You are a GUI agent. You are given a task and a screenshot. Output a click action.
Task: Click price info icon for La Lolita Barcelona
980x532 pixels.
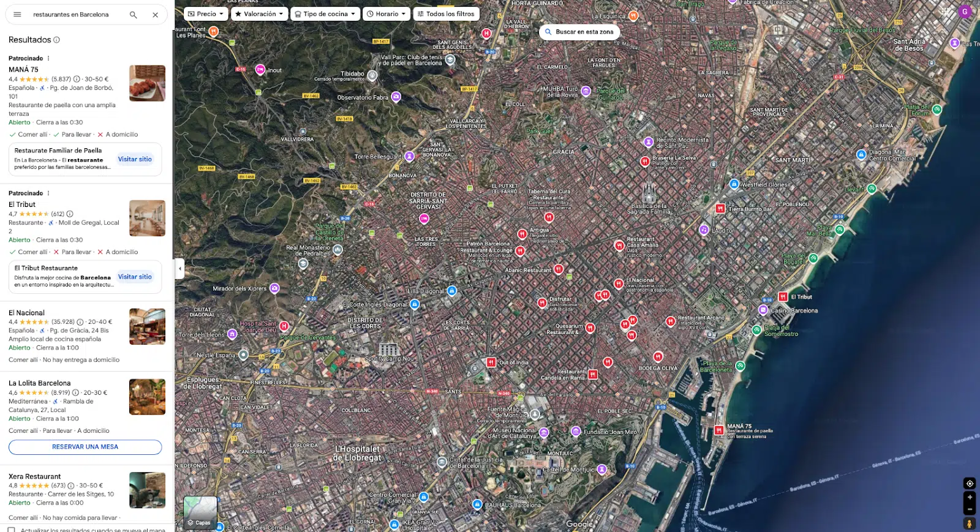[76, 392]
